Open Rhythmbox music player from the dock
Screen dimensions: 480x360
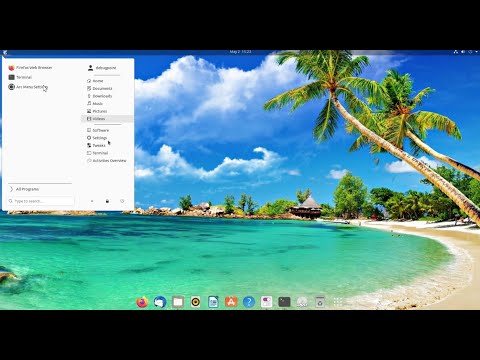(x=196, y=302)
